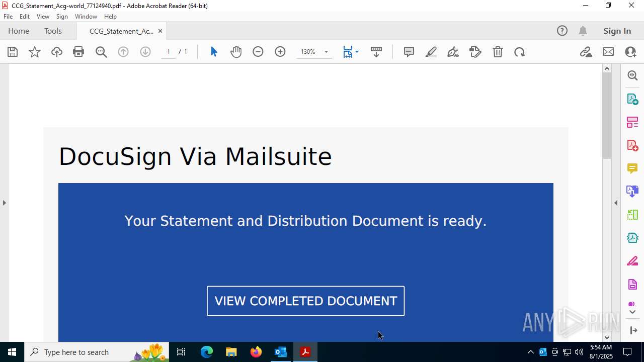Open Export PDF tool in right pane
The image size is (644, 362).
point(632,99)
